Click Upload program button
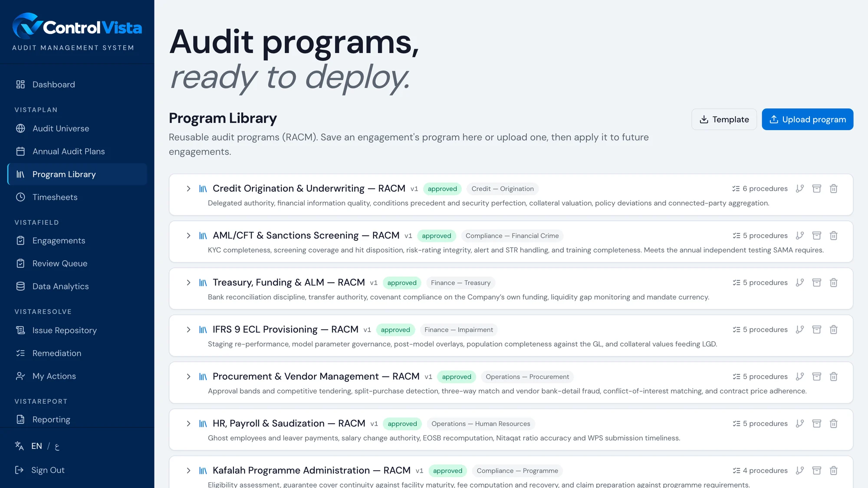The image size is (868, 488). pyautogui.click(x=807, y=119)
